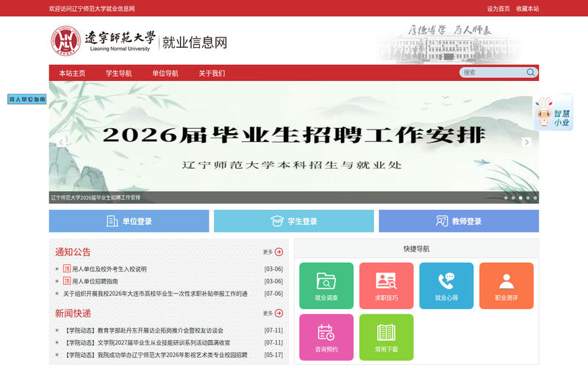Open the 求职技巧 quick navigation tile

coord(387,286)
